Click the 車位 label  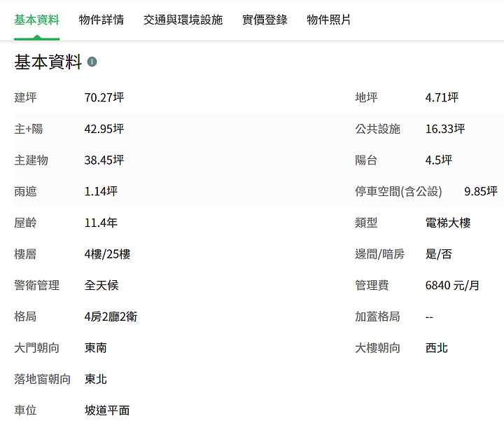click(25, 410)
